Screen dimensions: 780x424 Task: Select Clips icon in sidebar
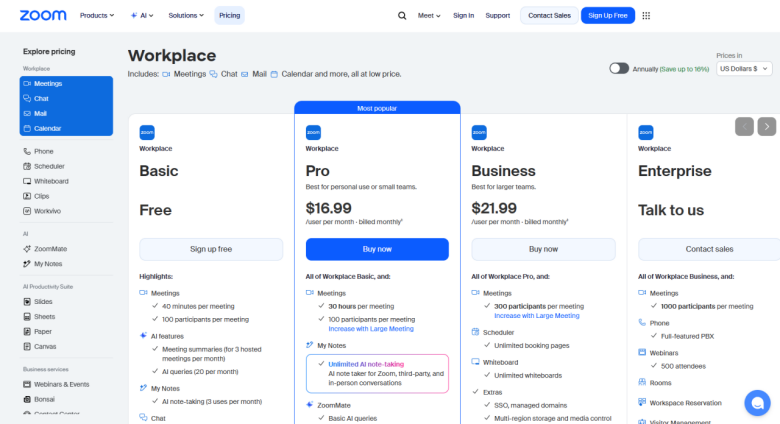27,196
